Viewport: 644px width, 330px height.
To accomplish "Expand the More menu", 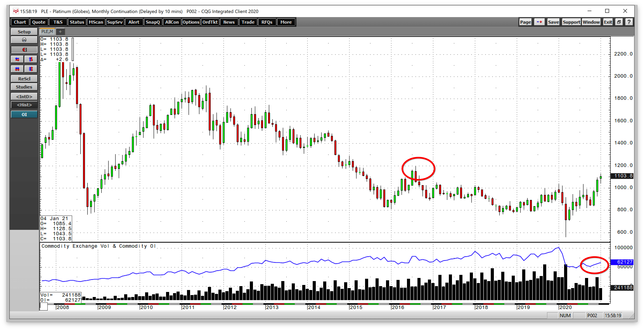I will (286, 22).
